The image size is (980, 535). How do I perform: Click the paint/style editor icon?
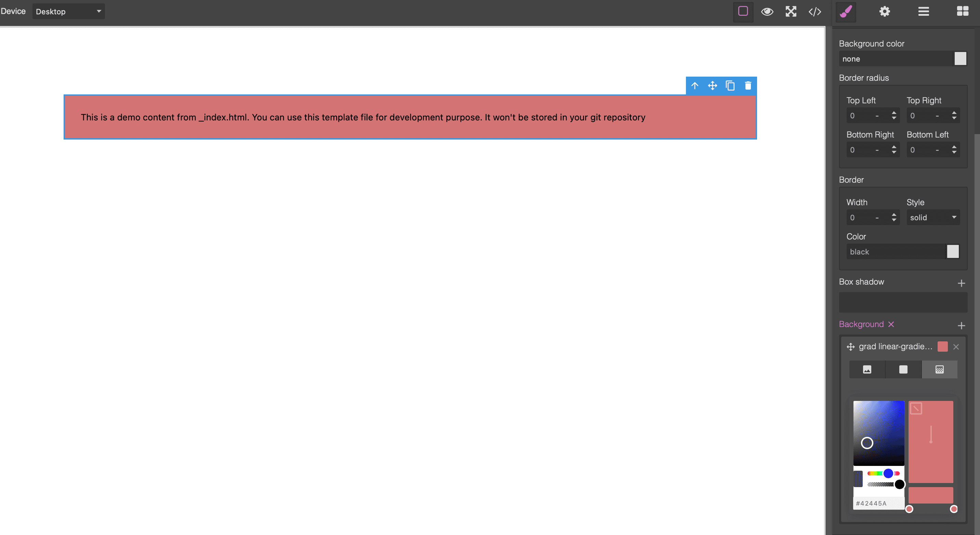[847, 11]
